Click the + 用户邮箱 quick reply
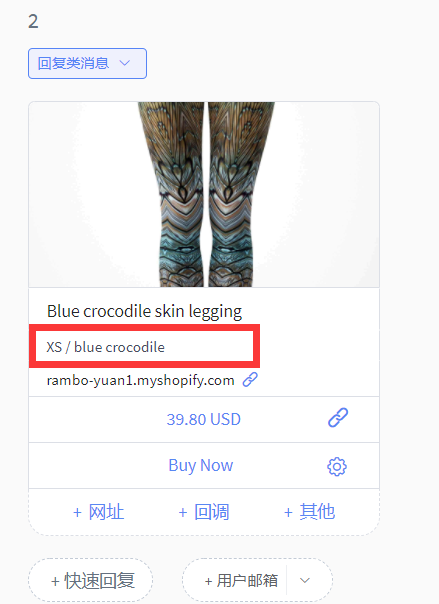The width and height of the screenshot is (439, 604). pyautogui.click(x=241, y=581)
